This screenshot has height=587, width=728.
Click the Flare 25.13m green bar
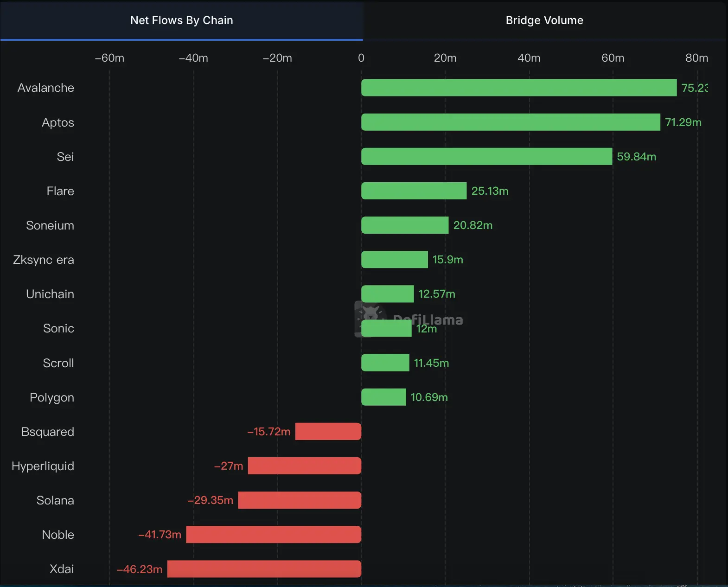414,191
